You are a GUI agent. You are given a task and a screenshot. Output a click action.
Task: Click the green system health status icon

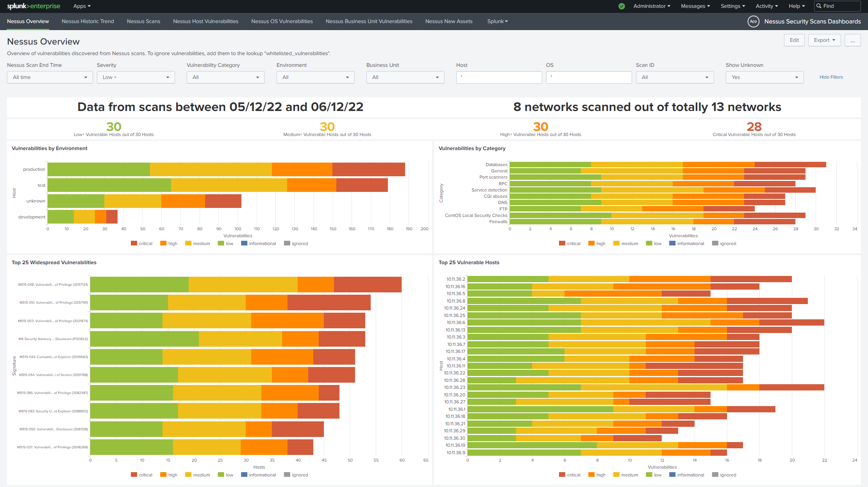(622, 6)
